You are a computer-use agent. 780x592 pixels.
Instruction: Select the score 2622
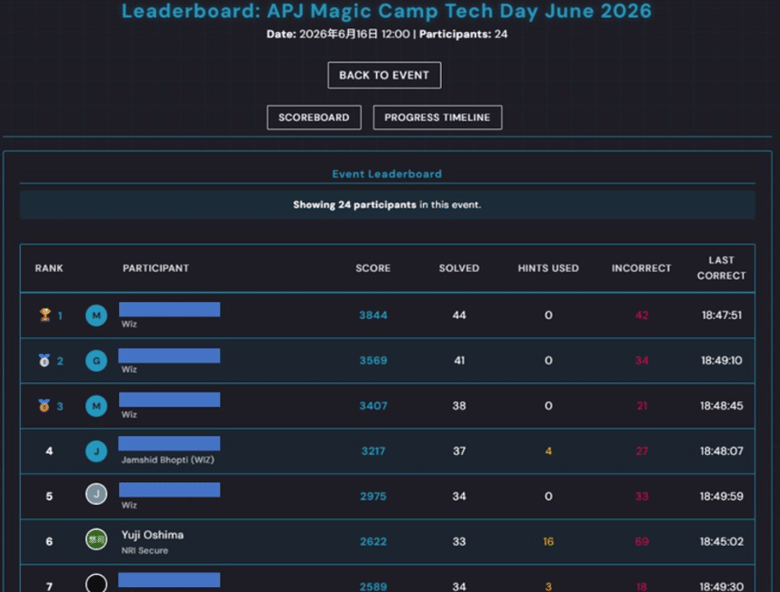[x=373, y=541]
